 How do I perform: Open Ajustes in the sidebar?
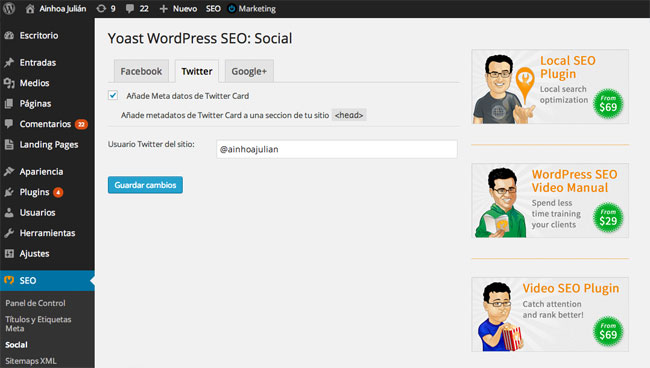(x=34, y=254)
